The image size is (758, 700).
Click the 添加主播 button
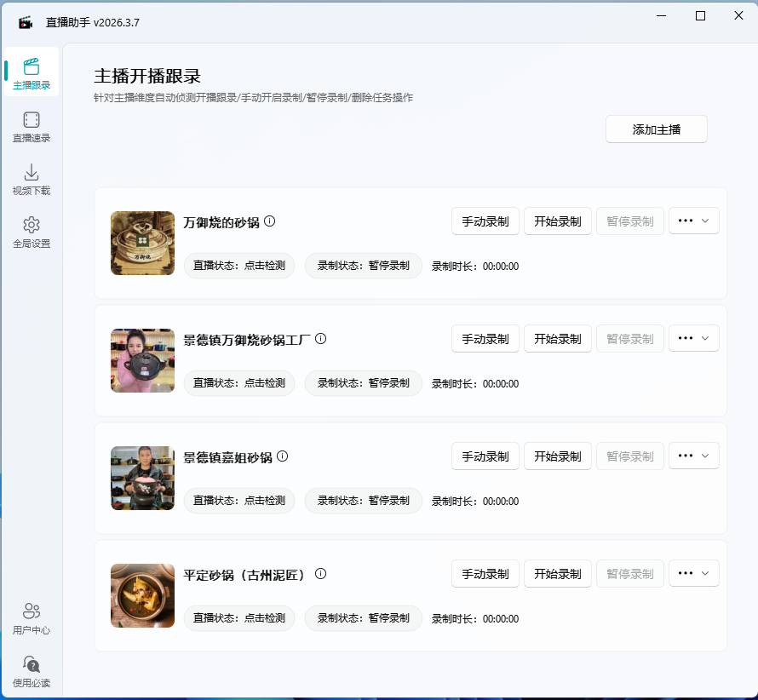tap(656, 129)
